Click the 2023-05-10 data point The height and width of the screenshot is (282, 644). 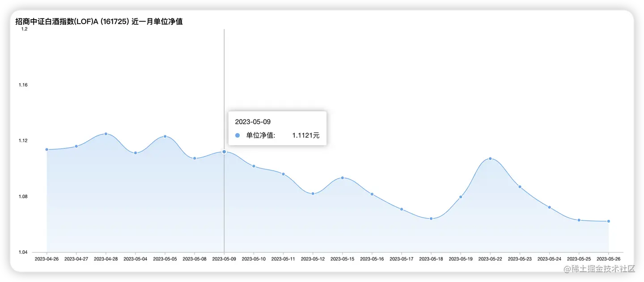pos(254,166)
